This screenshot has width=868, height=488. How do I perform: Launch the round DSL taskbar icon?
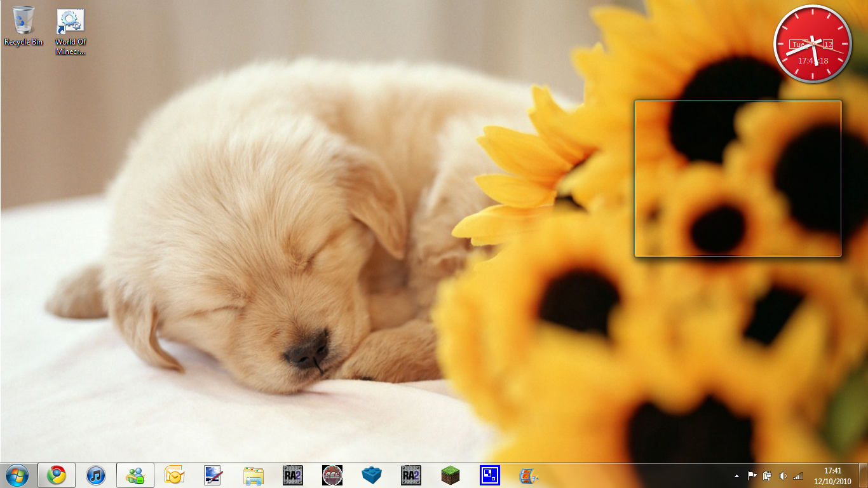tap(332, 475)
